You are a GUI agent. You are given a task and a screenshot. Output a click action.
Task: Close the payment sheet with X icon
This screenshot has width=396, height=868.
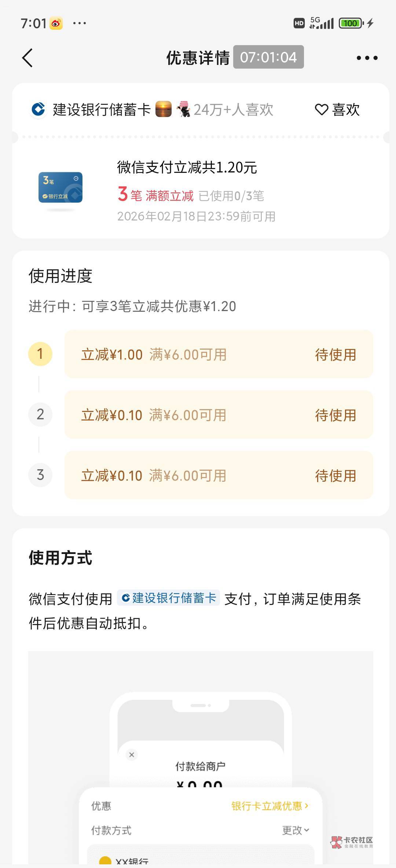[132, 755]
